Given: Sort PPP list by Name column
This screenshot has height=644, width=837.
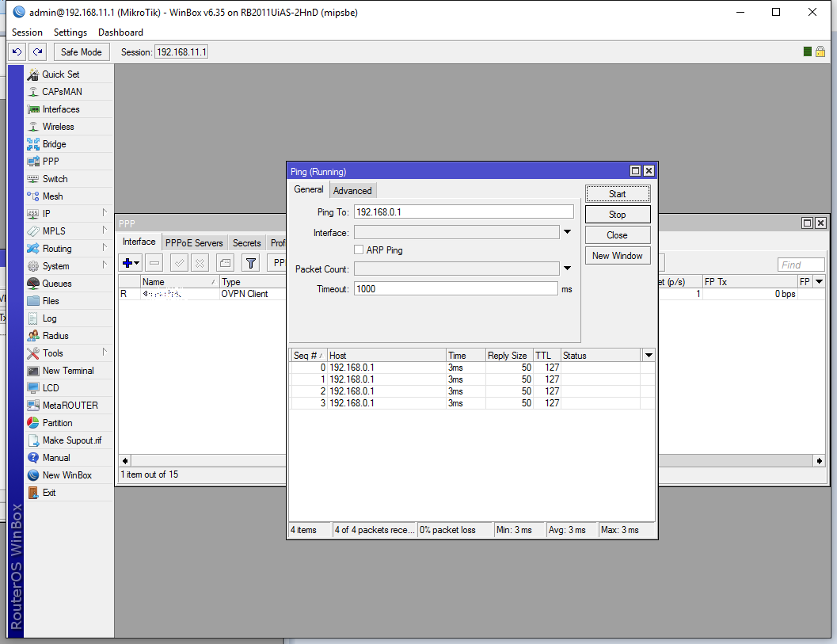Looking at the screenshot, I should [179, 282].
